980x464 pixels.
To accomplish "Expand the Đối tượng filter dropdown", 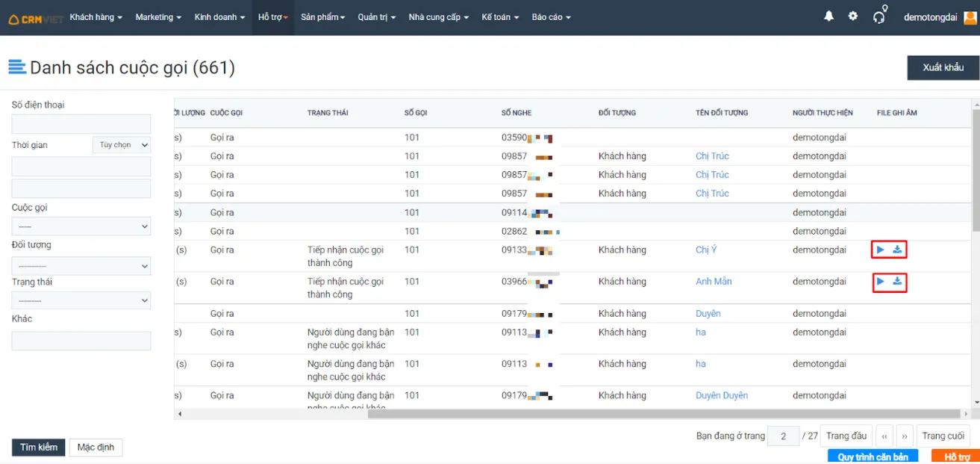I will point(81,266).
